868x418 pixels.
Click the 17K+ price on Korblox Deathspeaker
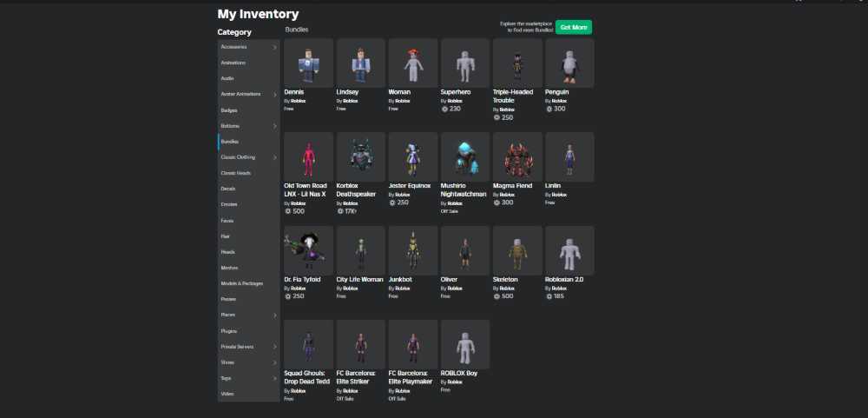click(347, 211)
